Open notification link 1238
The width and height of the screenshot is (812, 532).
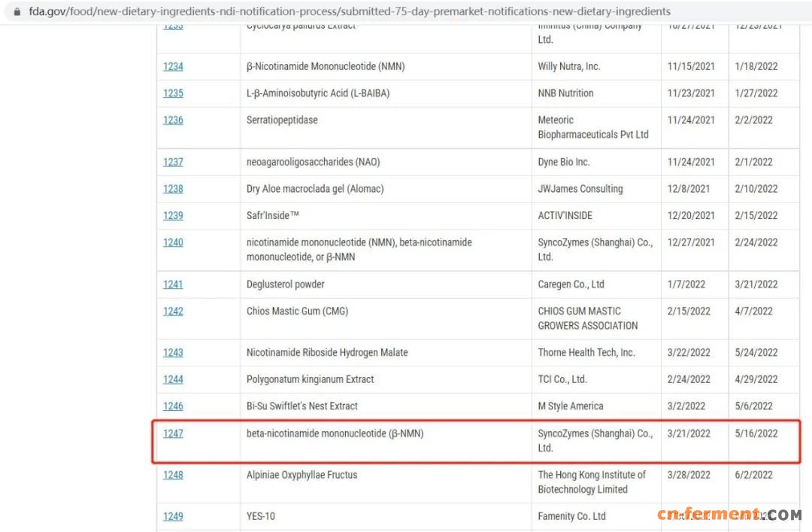(x=173, y=190)
